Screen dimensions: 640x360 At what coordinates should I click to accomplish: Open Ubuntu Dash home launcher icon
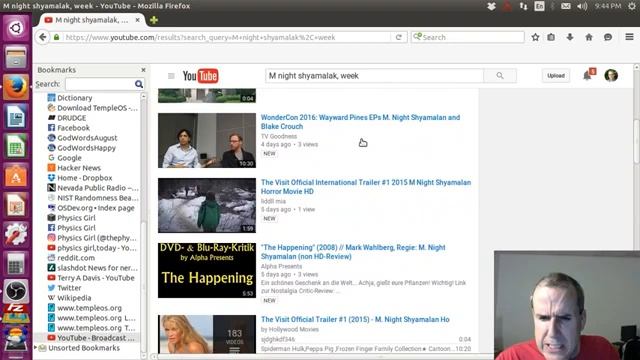point(16,28)
